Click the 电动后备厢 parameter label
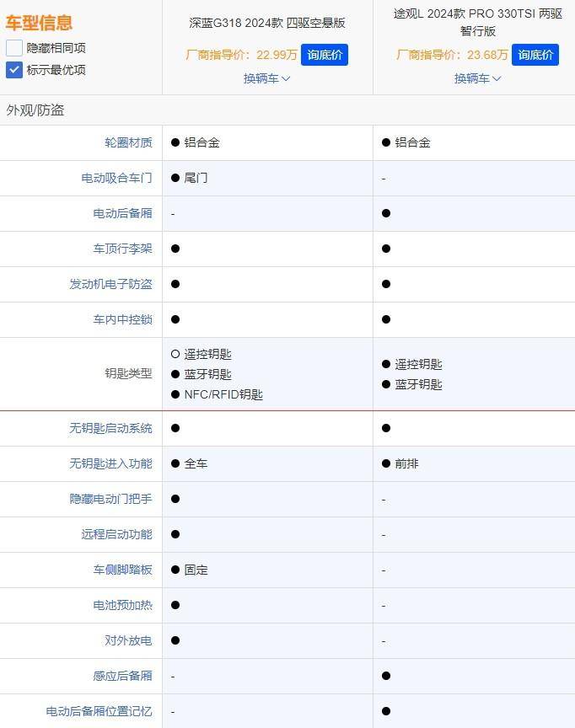This screenshot has height=728, width=575. click(122, 214)
